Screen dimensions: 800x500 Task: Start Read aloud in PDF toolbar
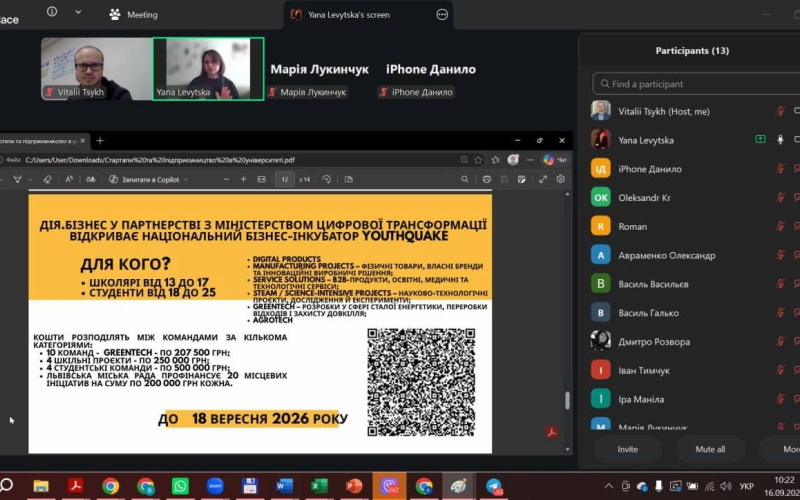[69, 180]
